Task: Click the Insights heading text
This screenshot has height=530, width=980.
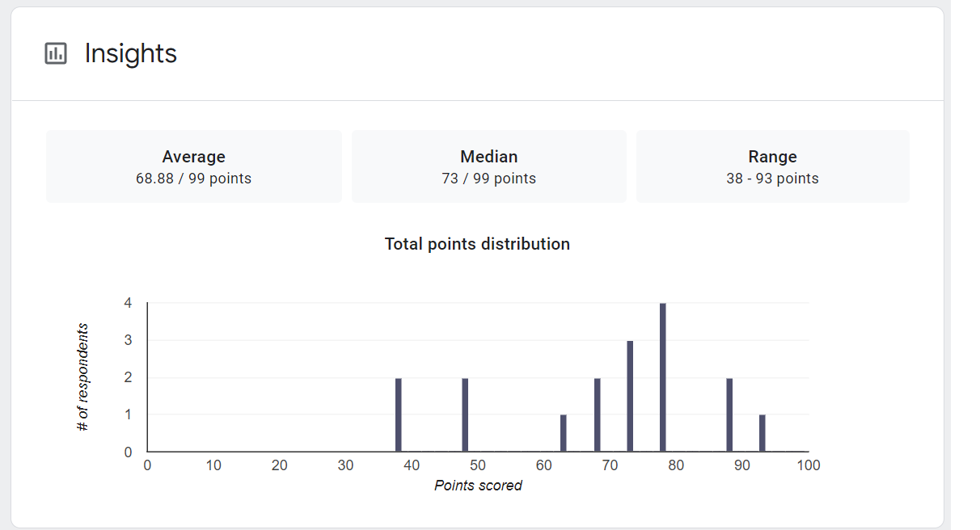Action: point(130,54)
